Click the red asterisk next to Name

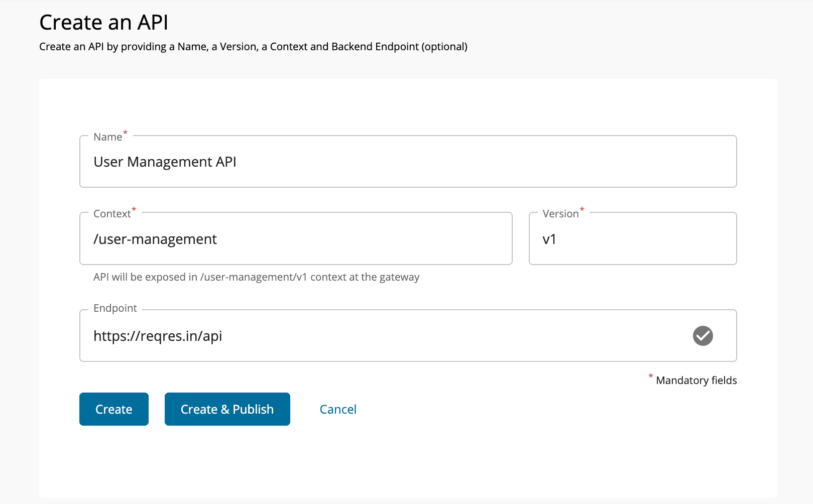pos(125,133)
